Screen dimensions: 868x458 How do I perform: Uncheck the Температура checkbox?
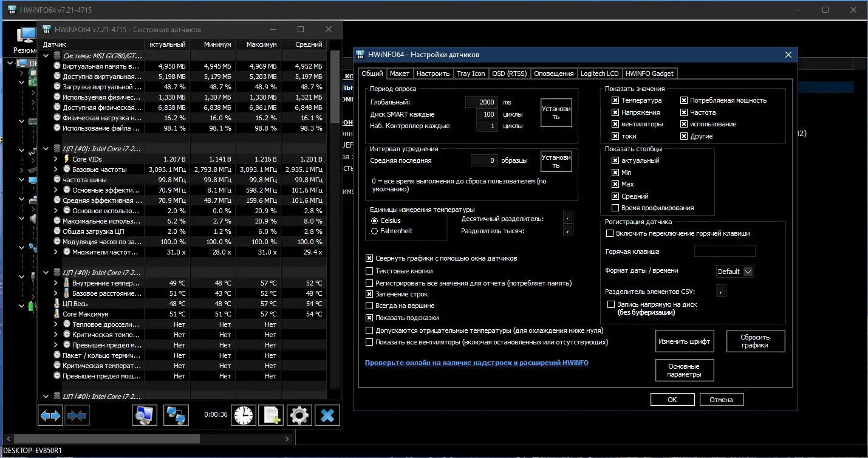615,100
